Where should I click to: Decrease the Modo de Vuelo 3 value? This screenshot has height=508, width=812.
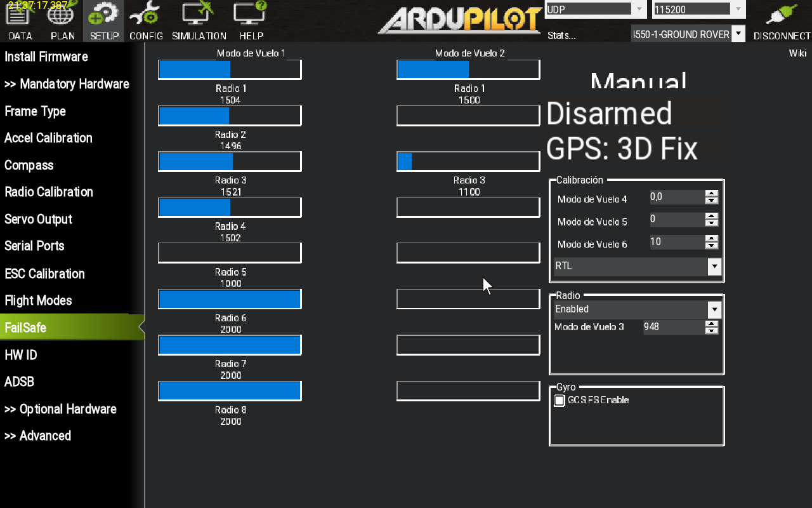pyautogui.click(x=712, y=331)
